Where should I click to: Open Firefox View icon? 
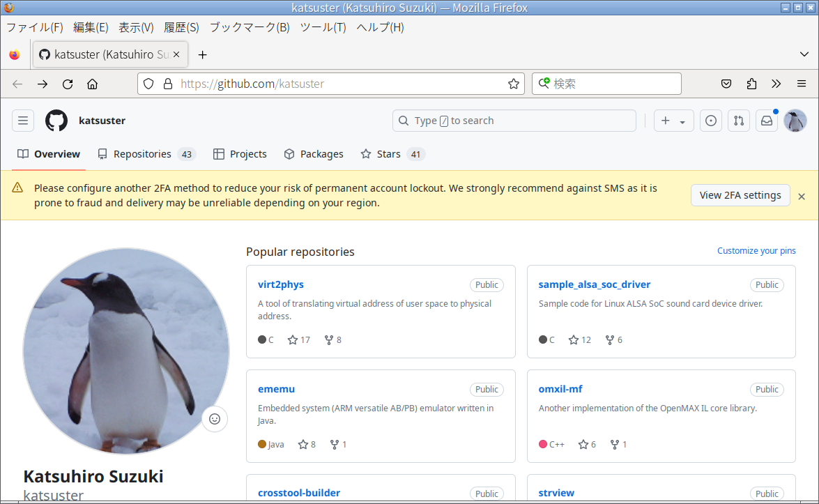15,54
